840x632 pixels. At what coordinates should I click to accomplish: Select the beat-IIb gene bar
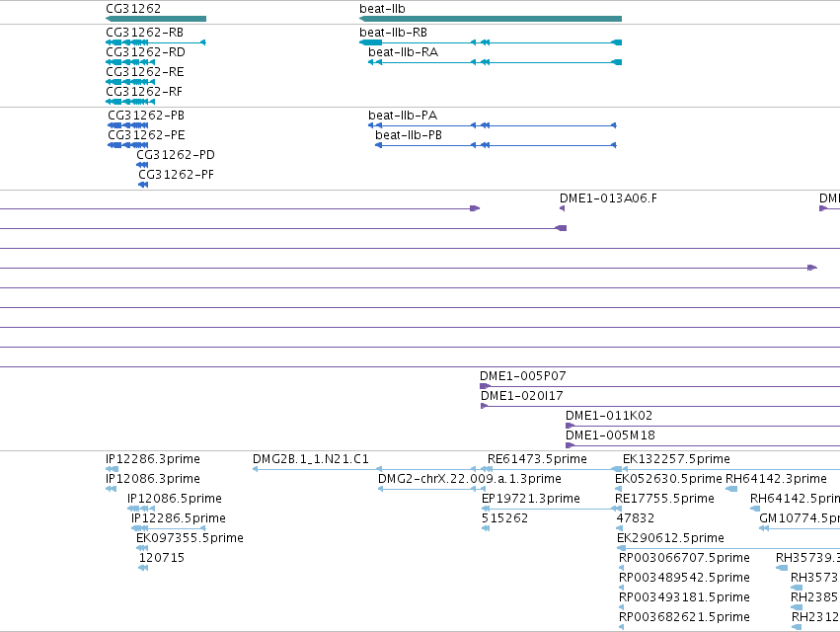(x=491, y=19)
